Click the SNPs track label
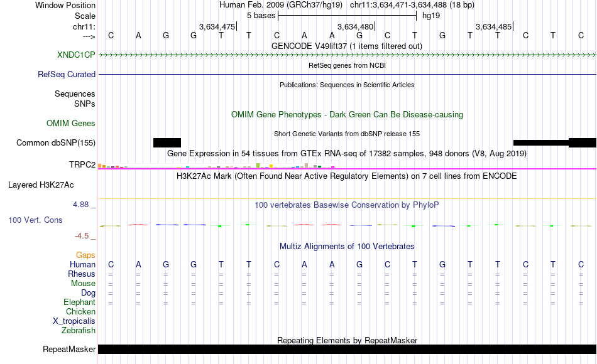Viewport: 597px width, 364px height. coord(85,104)
